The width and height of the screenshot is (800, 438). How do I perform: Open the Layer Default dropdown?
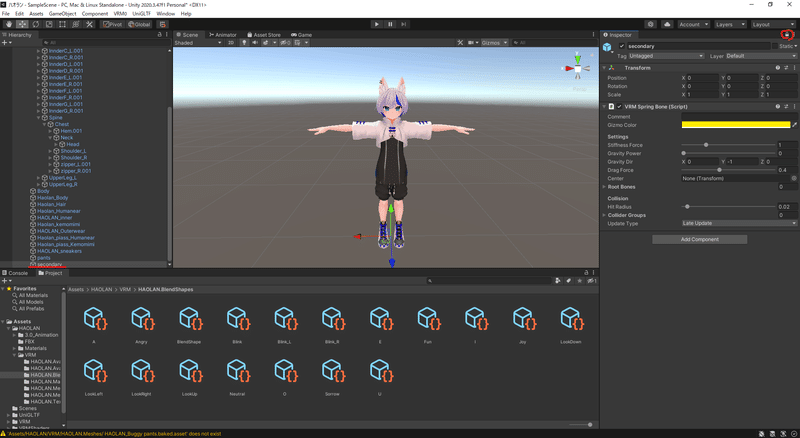click(x=760, y=56)
